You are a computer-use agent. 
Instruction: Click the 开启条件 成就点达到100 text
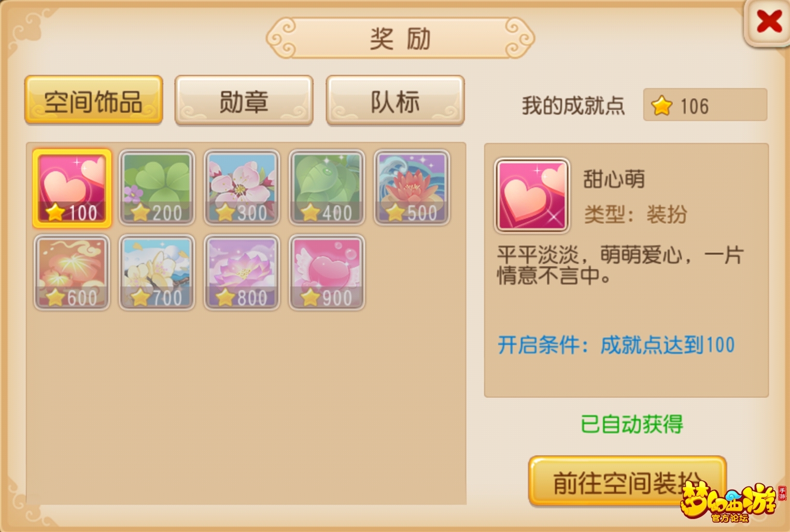[x=616, y=344]
